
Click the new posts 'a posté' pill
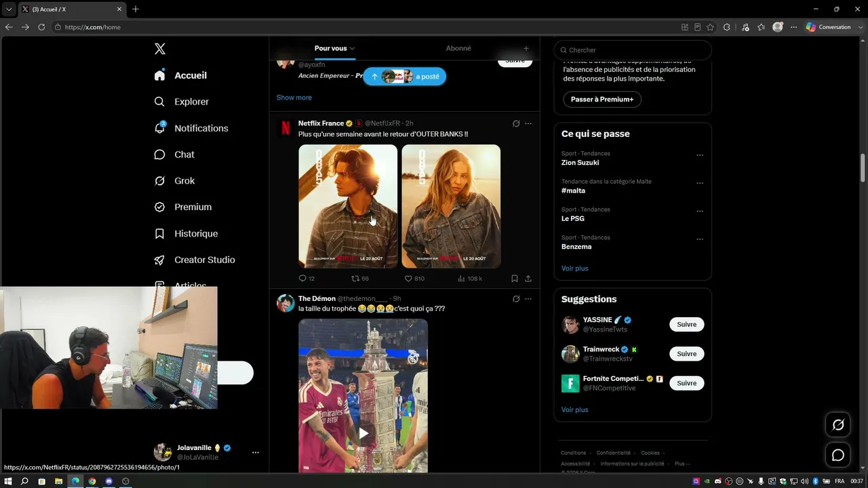(405, 77)
